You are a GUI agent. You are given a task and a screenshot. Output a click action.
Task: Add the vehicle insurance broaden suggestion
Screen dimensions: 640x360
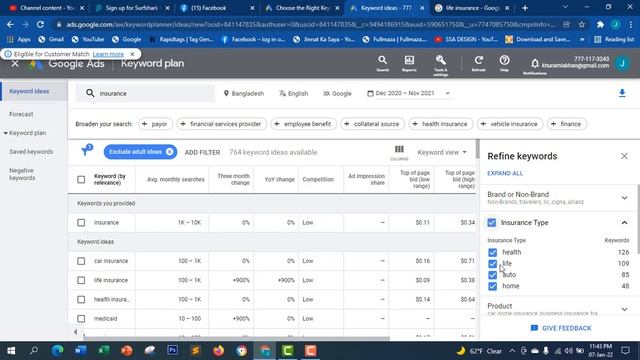510,124
